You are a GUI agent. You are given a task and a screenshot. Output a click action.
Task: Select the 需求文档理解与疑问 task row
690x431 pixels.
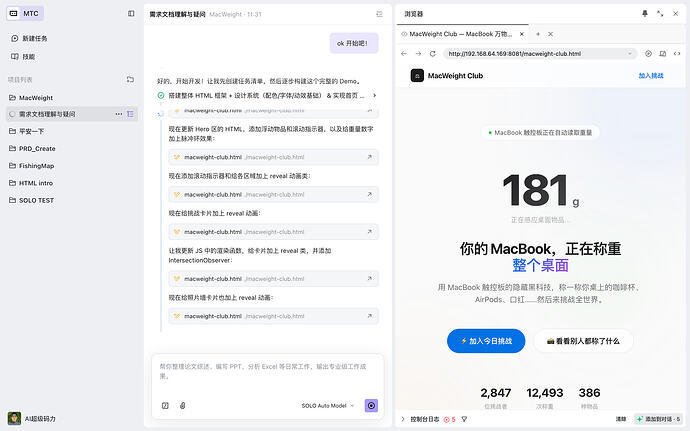point(72,114)
